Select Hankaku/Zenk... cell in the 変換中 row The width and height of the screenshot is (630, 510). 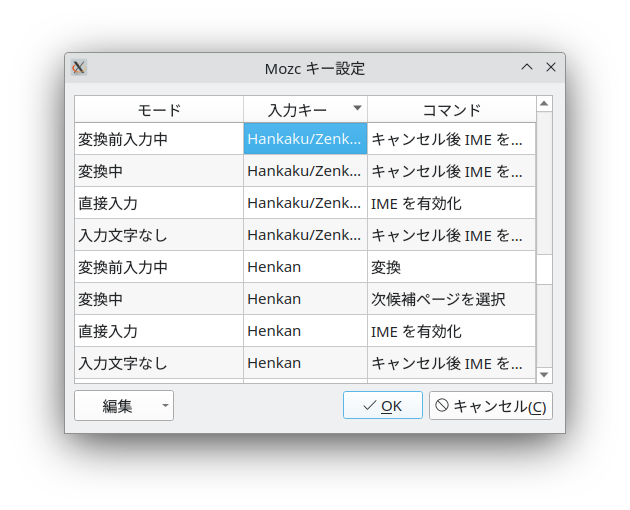(305, 171)
